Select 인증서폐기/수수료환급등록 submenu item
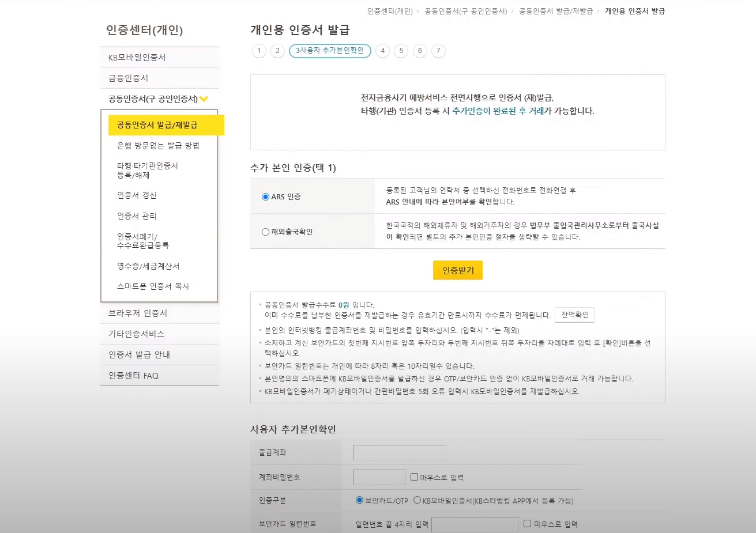The width and height of the screenshot is (756, 533). [x=143, y=241]
